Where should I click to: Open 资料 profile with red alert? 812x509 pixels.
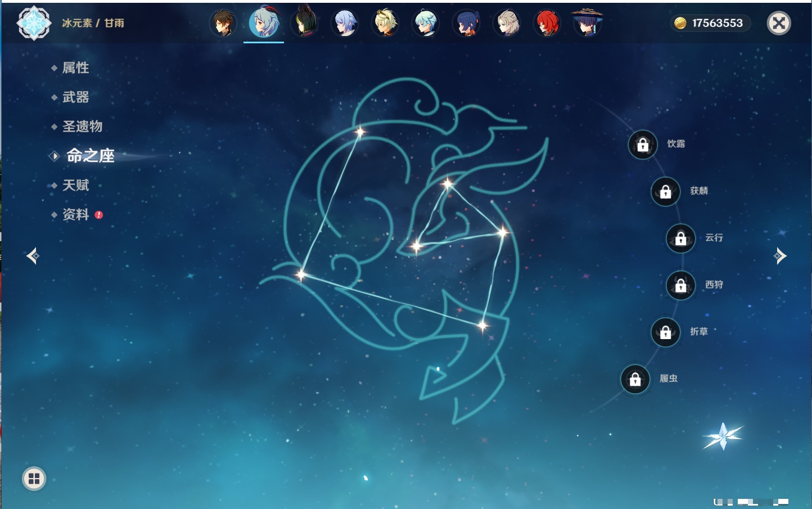(75, 214)
